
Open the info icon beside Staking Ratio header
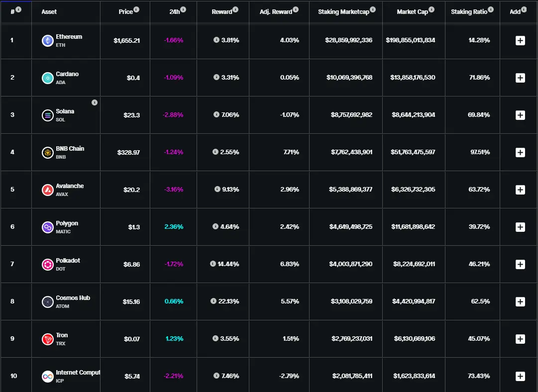tap(491, 9)
